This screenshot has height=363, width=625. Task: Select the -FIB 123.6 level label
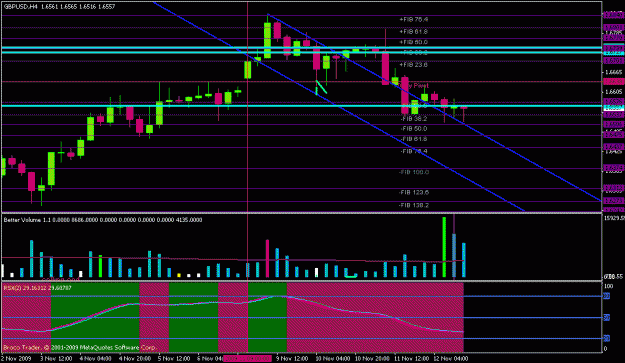tap(414, 192)
